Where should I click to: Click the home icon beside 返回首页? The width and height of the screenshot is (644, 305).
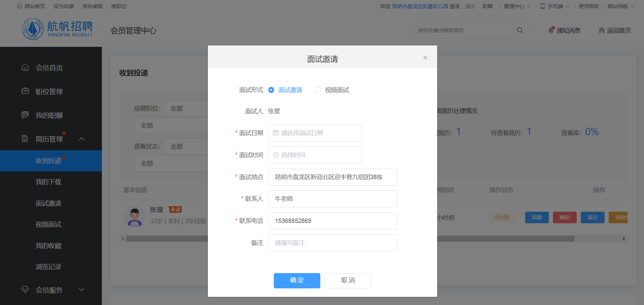coord(601,30)
